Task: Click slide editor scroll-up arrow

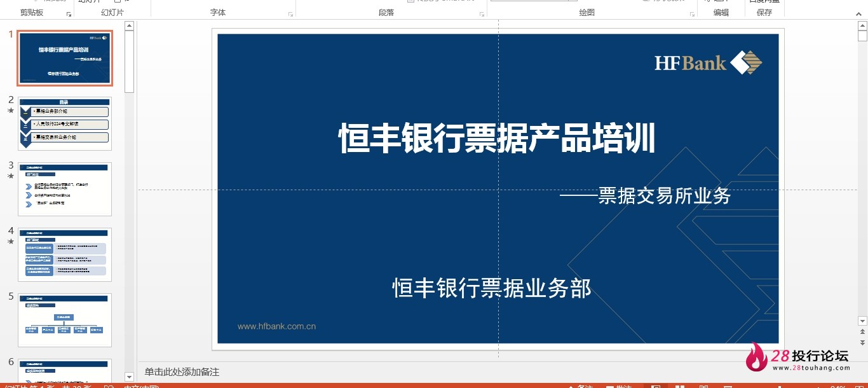Action: [862, 26]
